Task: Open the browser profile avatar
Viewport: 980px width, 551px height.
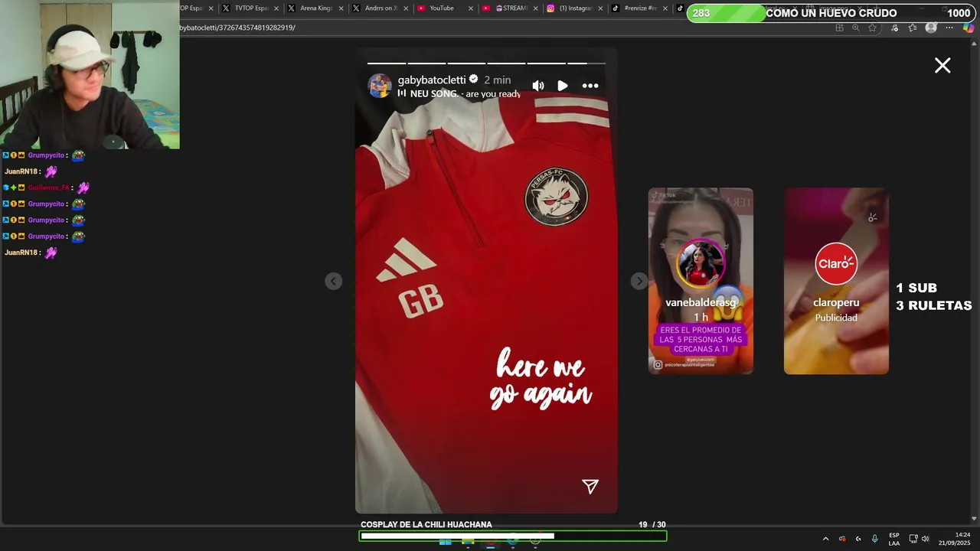Action: coord(931,28)
